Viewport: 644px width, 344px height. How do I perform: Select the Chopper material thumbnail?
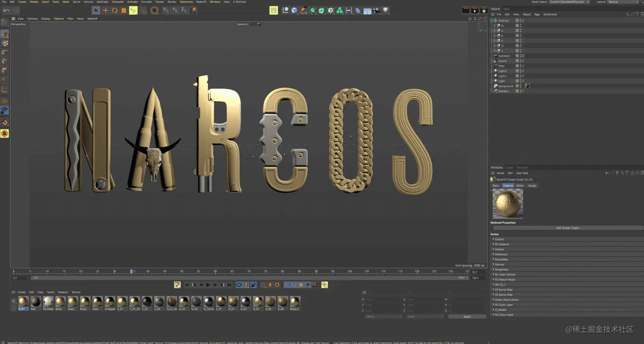(110, 302)
